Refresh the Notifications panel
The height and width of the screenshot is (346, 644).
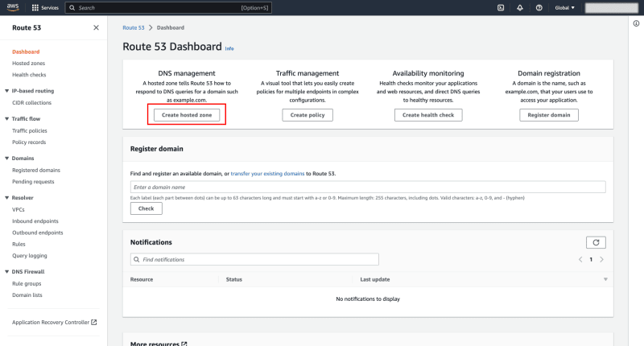(x=596, y=242)
